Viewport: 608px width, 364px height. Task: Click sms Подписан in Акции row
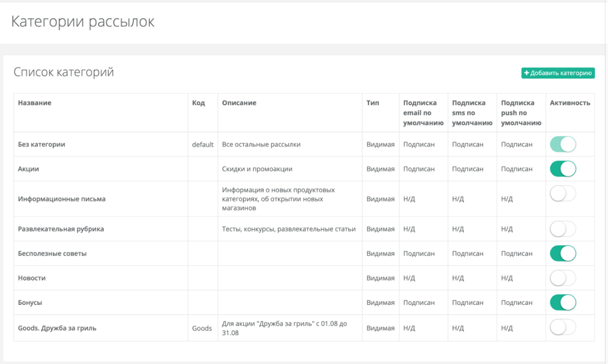(x=468, y=169)
